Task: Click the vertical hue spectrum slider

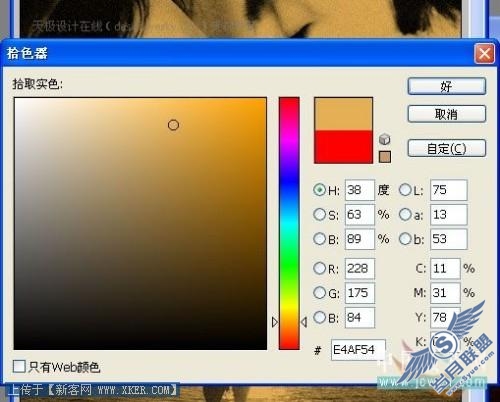Action: [289, 223]
